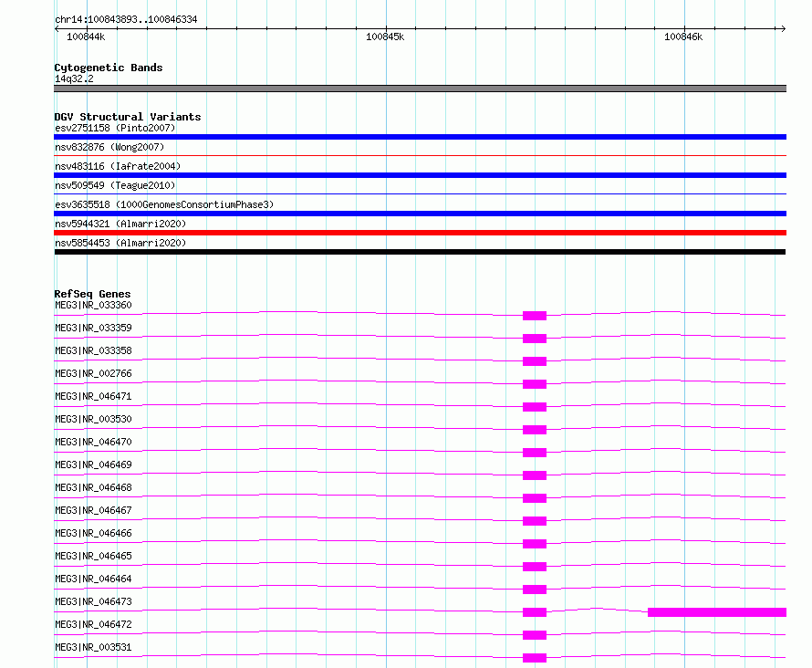The image size is (812, 668).
Task: Click the red nsv5944321 (Almarri2020) bar
Action: coord(420,233)
